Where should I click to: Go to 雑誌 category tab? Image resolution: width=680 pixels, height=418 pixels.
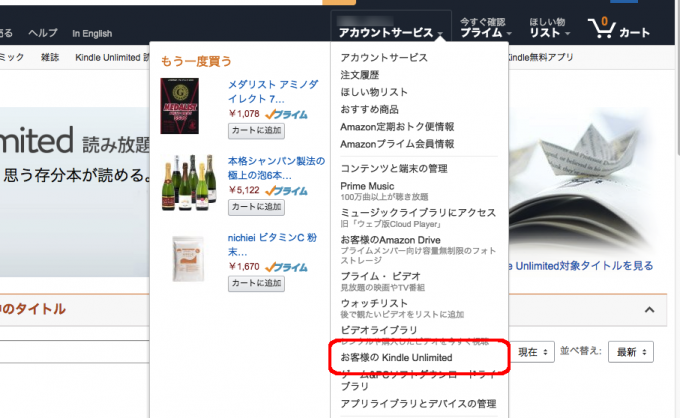[50, 57]
